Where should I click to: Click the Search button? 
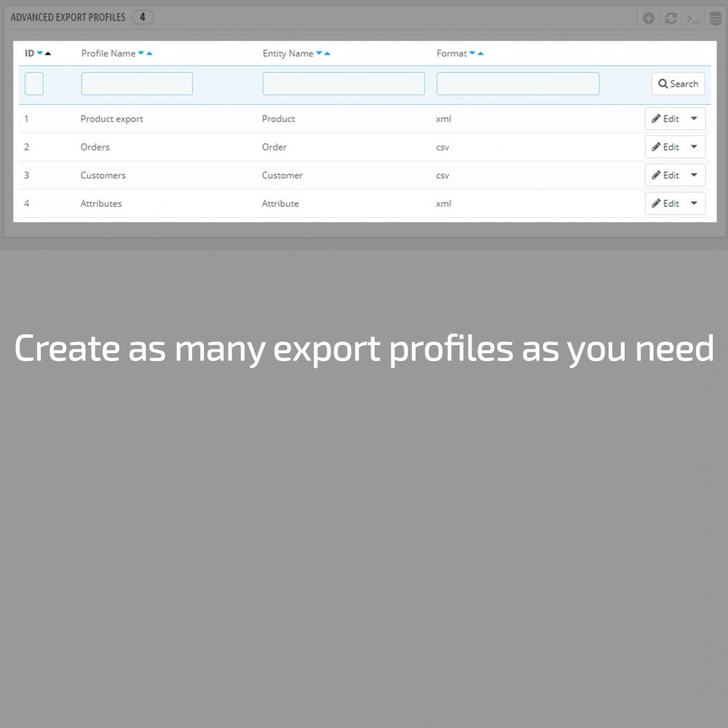coord(678,84)
